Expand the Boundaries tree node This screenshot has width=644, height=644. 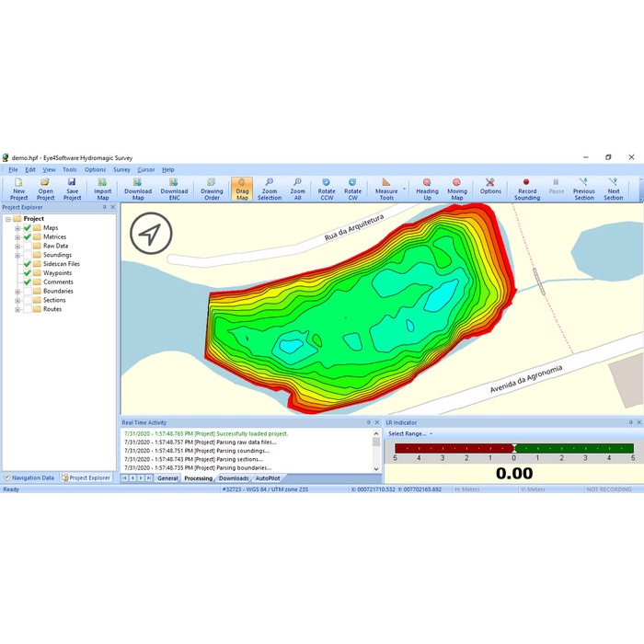tap(17, 292)
